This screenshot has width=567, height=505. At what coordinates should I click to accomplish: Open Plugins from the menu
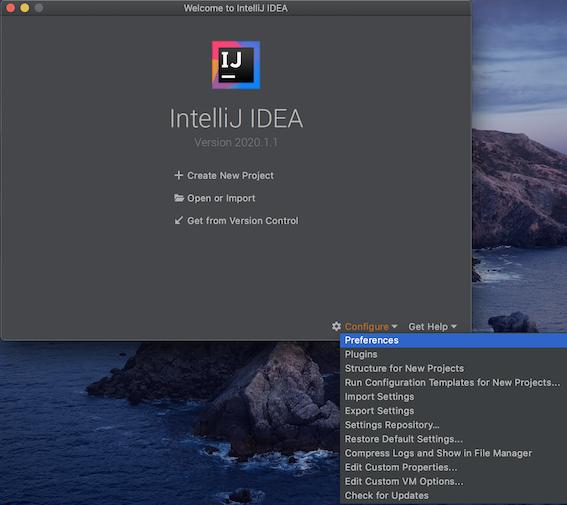coord(453,354)
